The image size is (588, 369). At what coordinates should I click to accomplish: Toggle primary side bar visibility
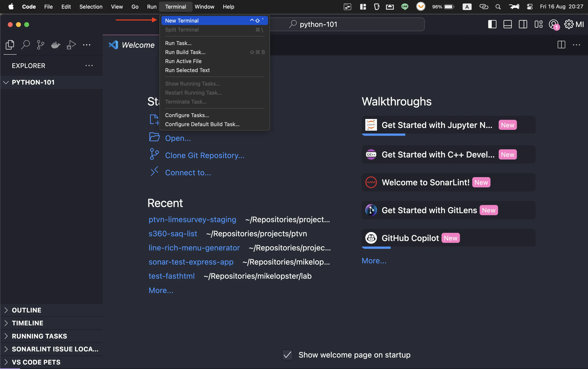(492, 24)
